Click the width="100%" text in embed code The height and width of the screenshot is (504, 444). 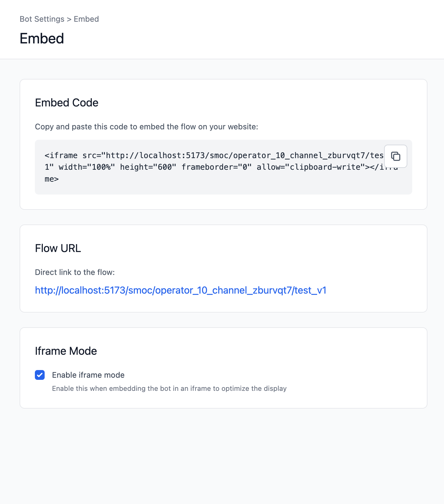click(x=87, y=167)
